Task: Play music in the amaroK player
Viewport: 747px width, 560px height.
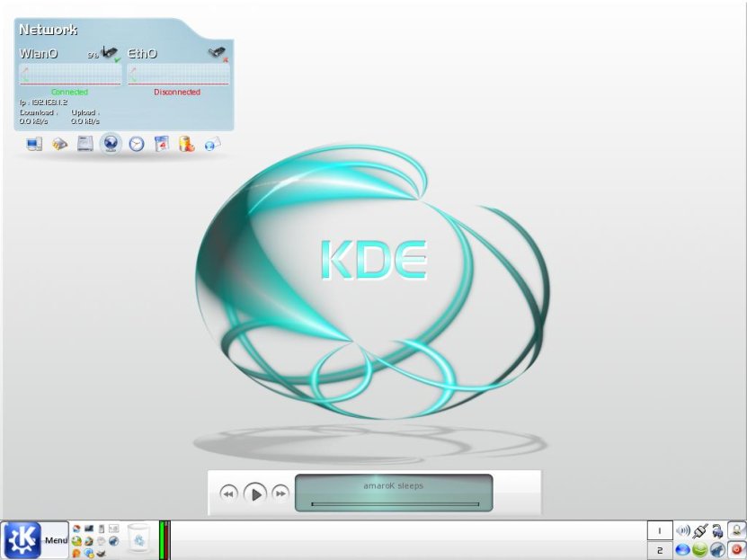Action: (x=255, y=493)
